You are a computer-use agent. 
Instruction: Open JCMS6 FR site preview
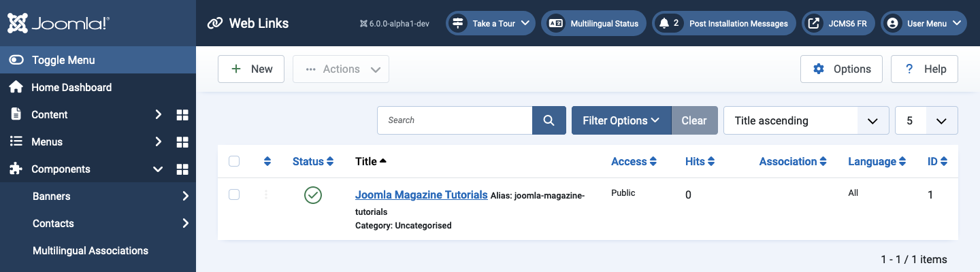[x=838, y=23]
